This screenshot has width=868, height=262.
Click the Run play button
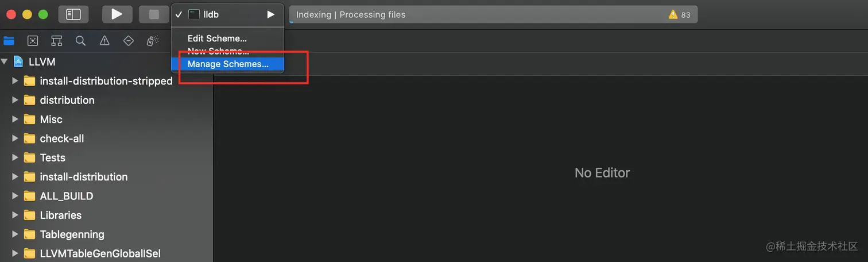click(x=117, y=14)
